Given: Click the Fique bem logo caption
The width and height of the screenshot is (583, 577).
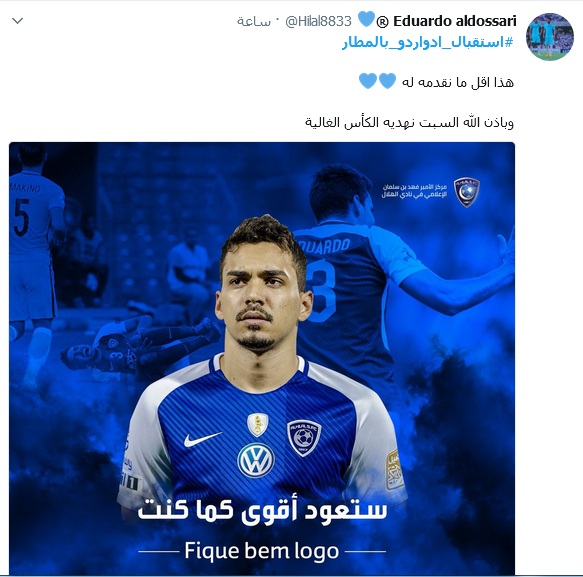Looking at the screenshot, I should (x=262, y=551).
